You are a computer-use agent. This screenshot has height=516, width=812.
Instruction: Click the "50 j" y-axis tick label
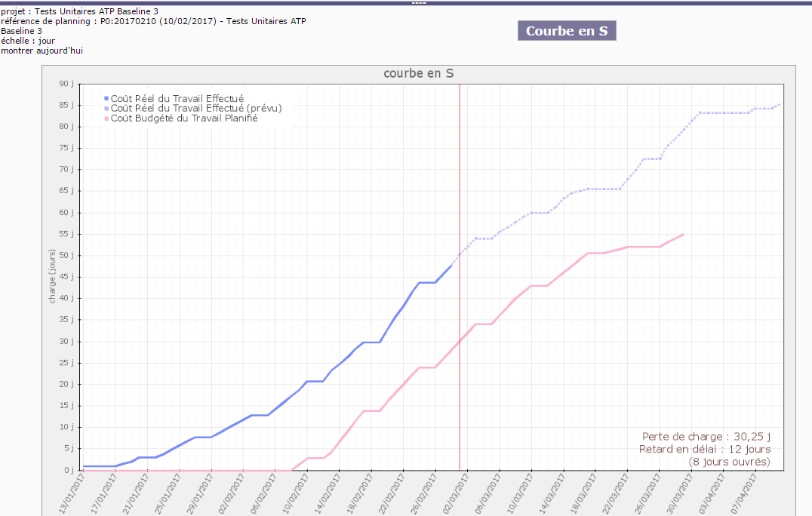coord(67,256)
